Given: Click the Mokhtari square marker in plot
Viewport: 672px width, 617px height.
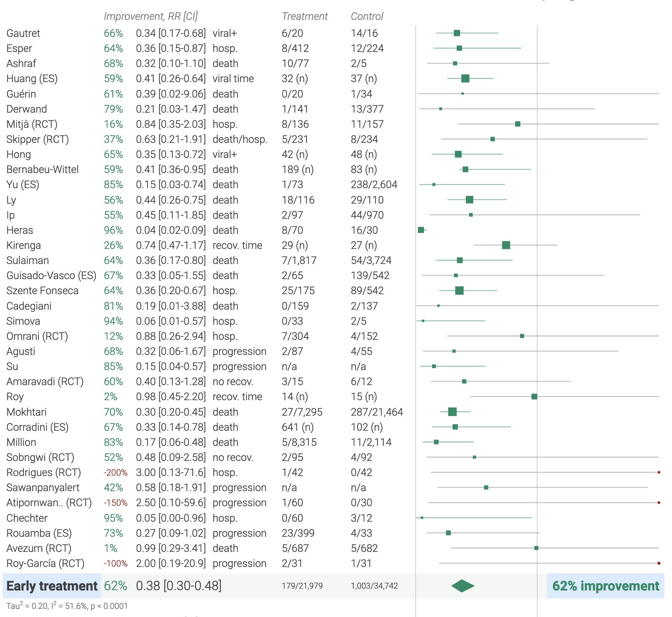Looking at the screenshot, I should [452, 412].
